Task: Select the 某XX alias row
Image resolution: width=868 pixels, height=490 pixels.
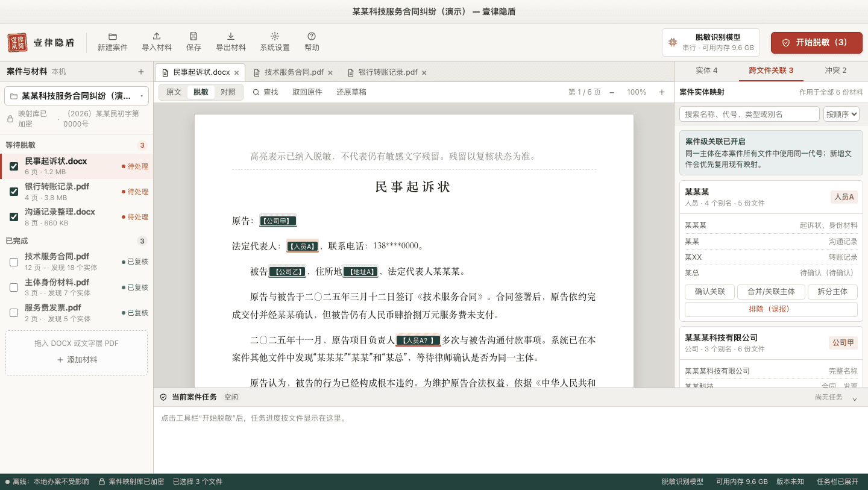Action: coord(771,257)
